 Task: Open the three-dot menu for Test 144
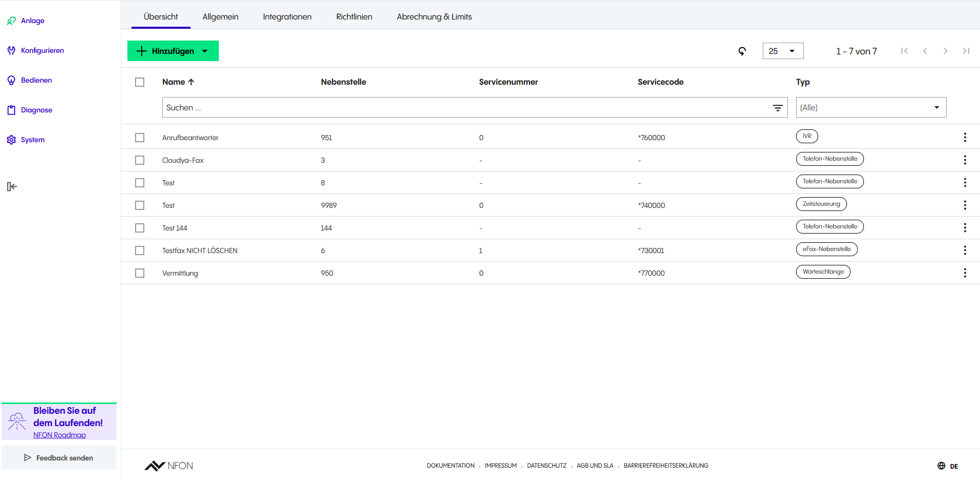[965, 227]
